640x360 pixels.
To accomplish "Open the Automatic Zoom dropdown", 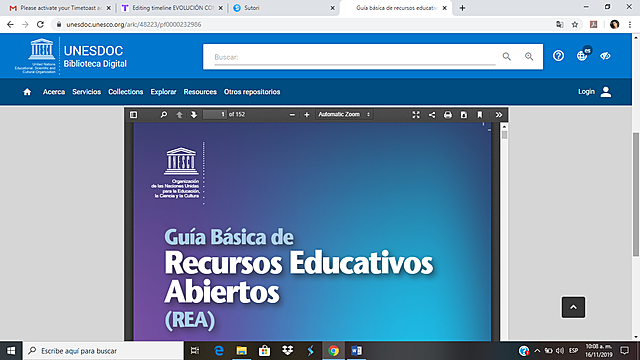I will (x=344, y=114).
